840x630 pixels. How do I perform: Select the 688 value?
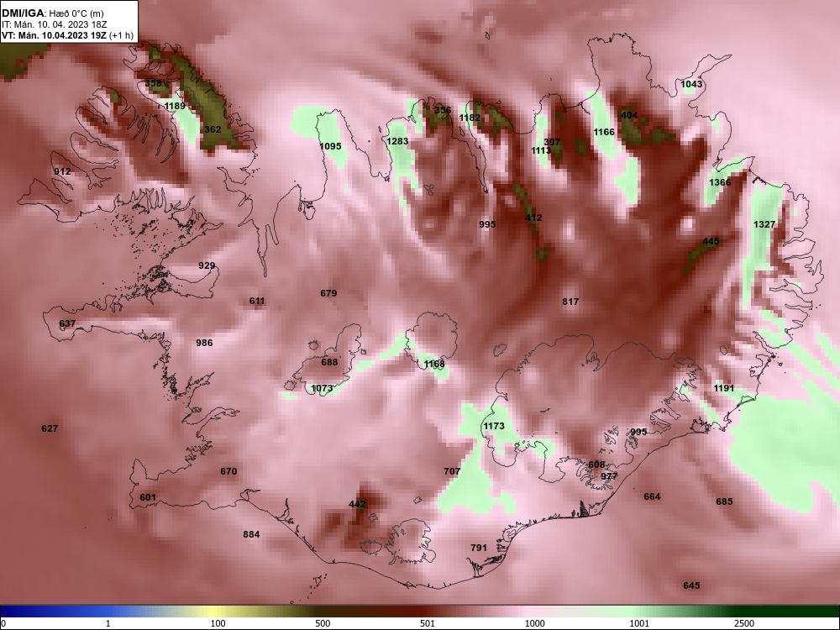pos(329,362)
